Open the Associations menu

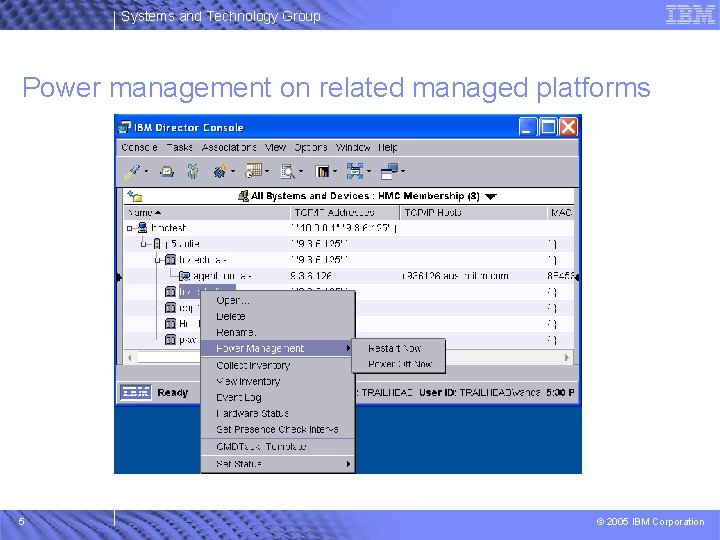[229, 147]
